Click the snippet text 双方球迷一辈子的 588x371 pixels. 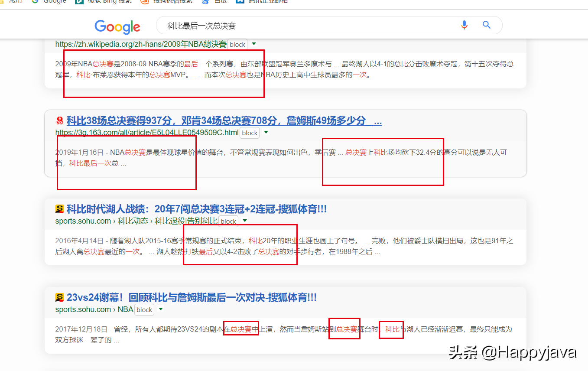tap(83, 340)
